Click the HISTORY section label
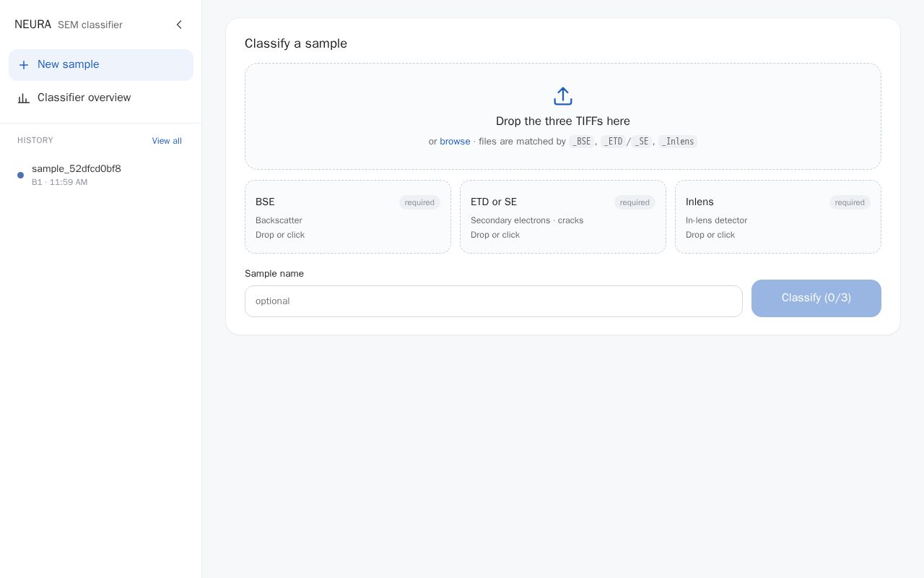 35,140
